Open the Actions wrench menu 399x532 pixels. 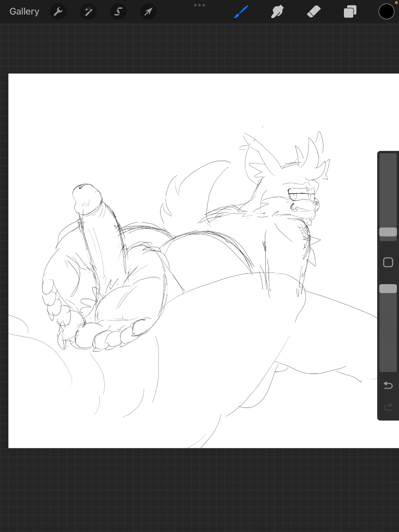click(x=58, y=11)
